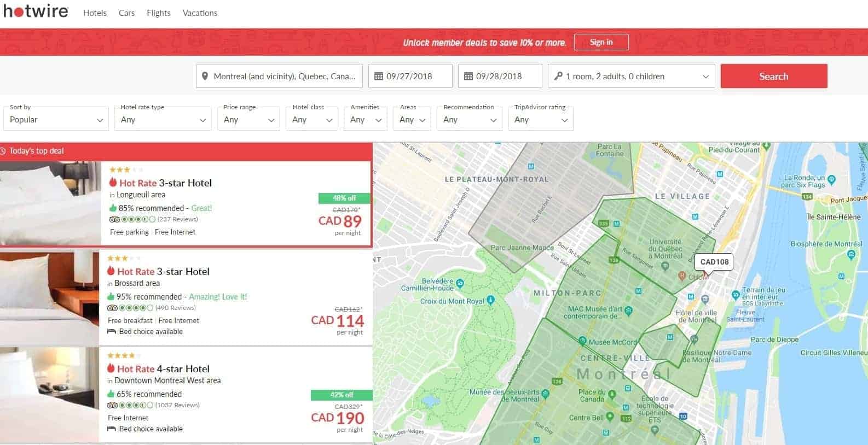The height and width of the screenshot is (445, 868).
Task: Click the Centre Bell map marker
Action: (x=612, y=418)
